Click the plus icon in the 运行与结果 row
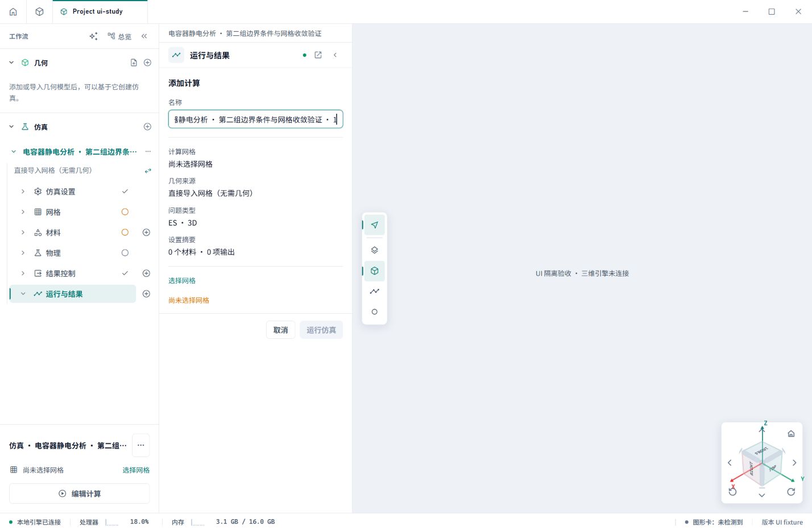The height and width of the screenshot is (531, 812). [x=146, y=294]
